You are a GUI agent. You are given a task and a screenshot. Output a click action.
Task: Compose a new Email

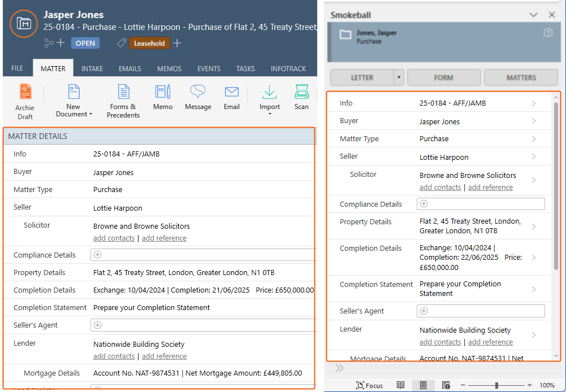tap(232, 97)
